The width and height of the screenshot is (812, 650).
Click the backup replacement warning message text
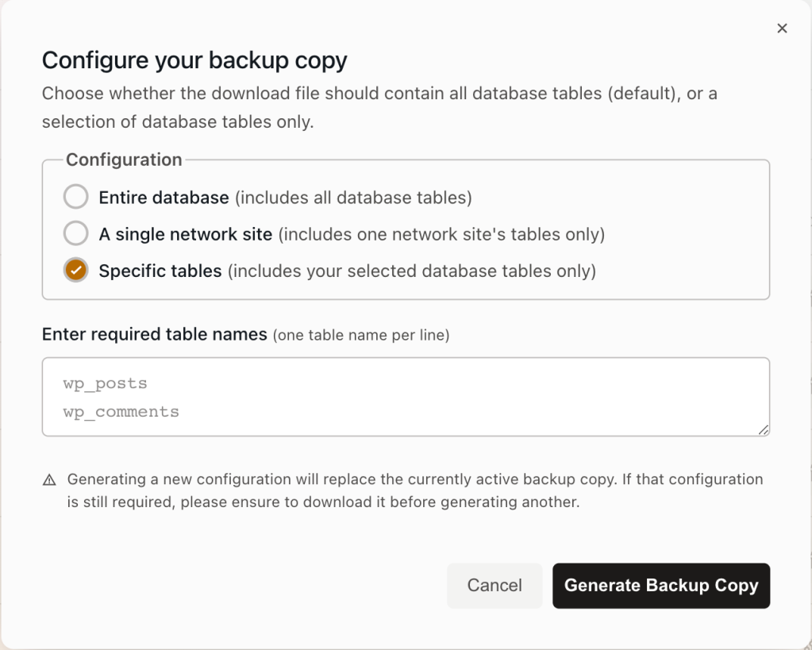pos(414,490)
